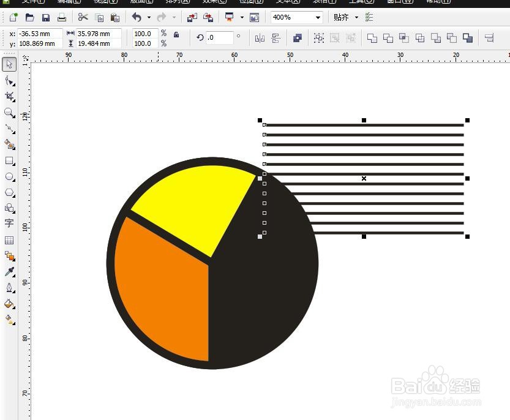Click the lower 100.0 scale factor field
Screen dimensions: 510x420
145,43
